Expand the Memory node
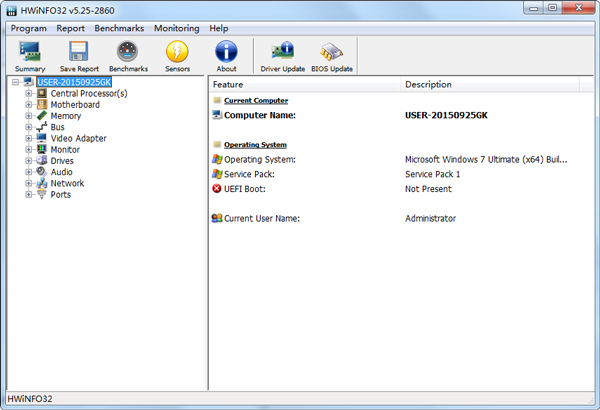Image resolution: width=600 pixels, height=410 pixels. pyautogui.click(x=29, y=116)
